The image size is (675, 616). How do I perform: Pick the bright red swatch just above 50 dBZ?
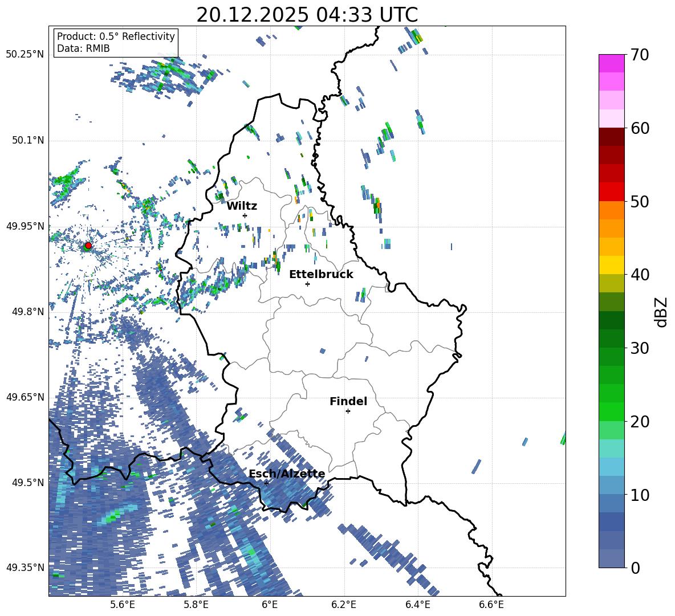pos(611,192)
